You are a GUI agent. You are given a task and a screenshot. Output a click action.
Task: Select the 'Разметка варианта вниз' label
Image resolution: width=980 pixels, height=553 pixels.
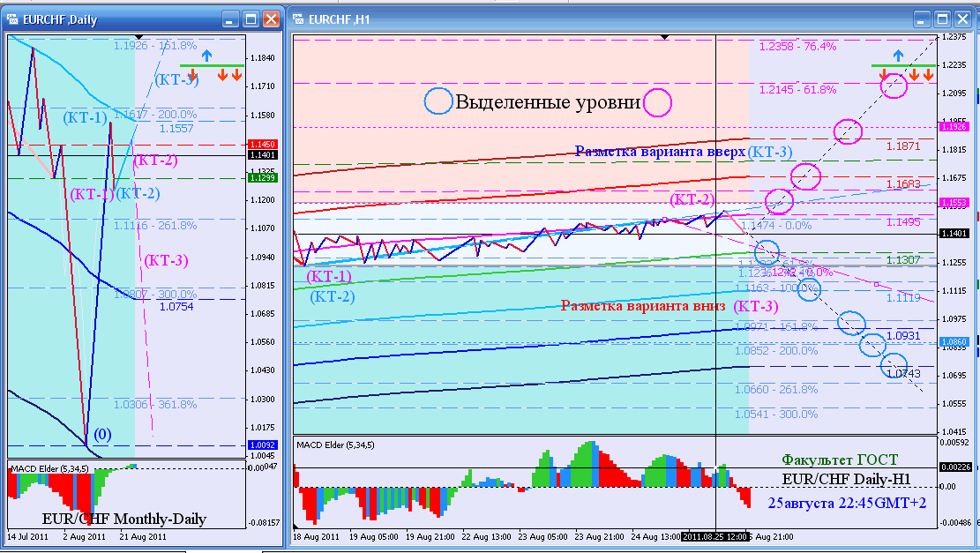(x=643, y=305)
